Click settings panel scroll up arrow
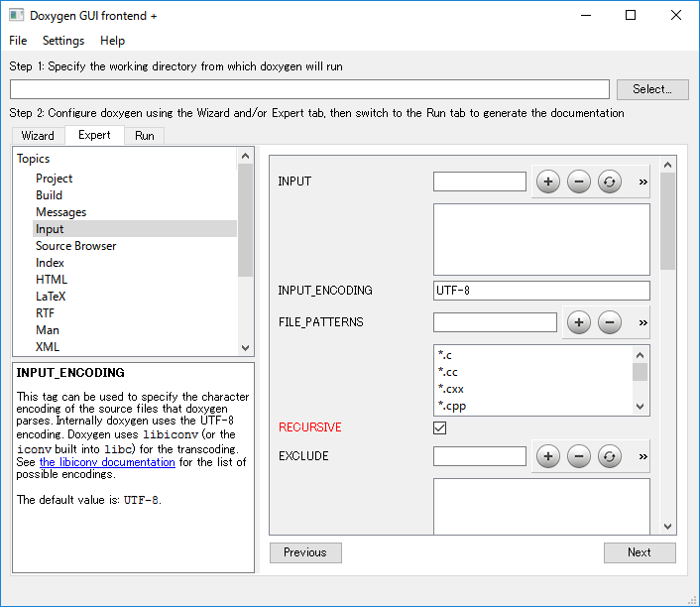The width and height of the screenshot is (700, 607). tap(668, 165)
